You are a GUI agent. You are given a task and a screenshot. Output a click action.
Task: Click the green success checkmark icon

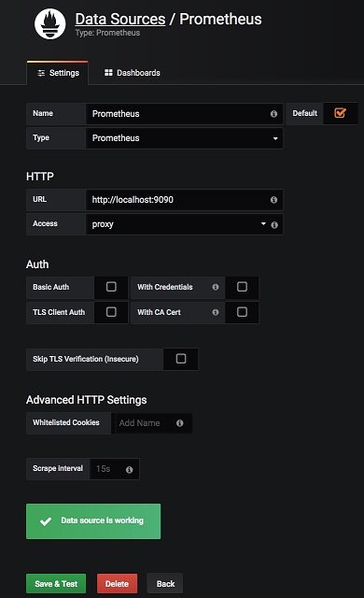coord(46,521)
